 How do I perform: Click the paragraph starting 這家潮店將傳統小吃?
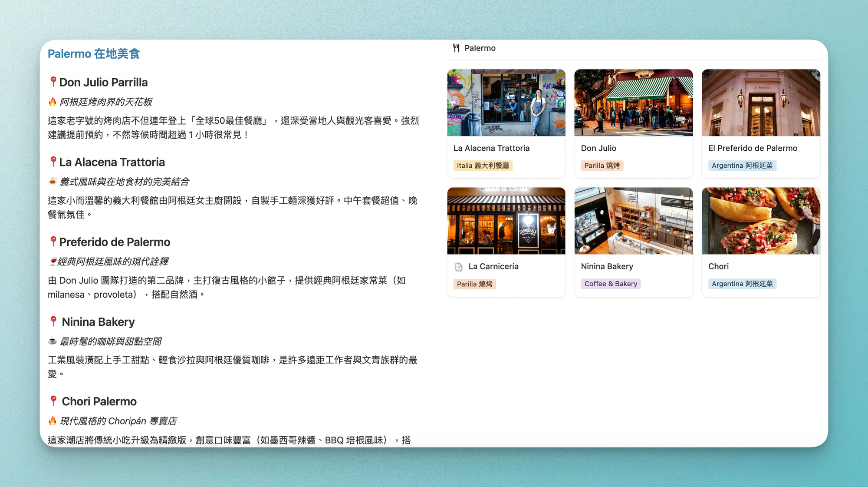(x=230, y=440)
